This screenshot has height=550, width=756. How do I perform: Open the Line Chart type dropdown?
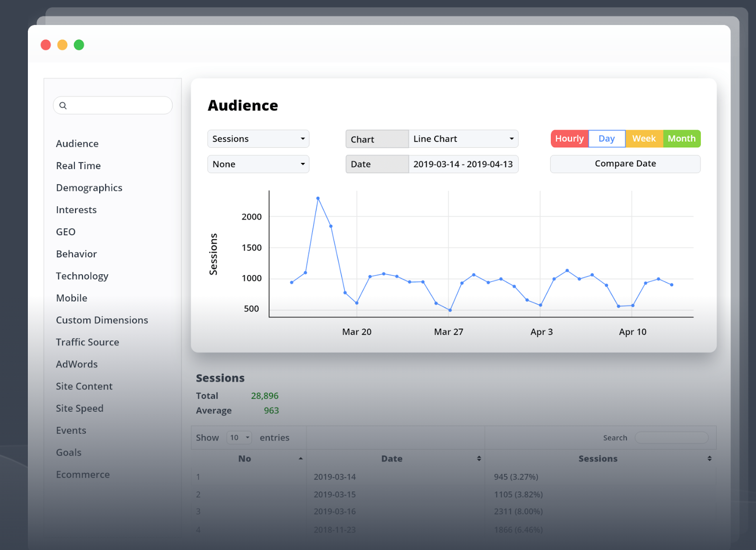[x=463, y=139]
